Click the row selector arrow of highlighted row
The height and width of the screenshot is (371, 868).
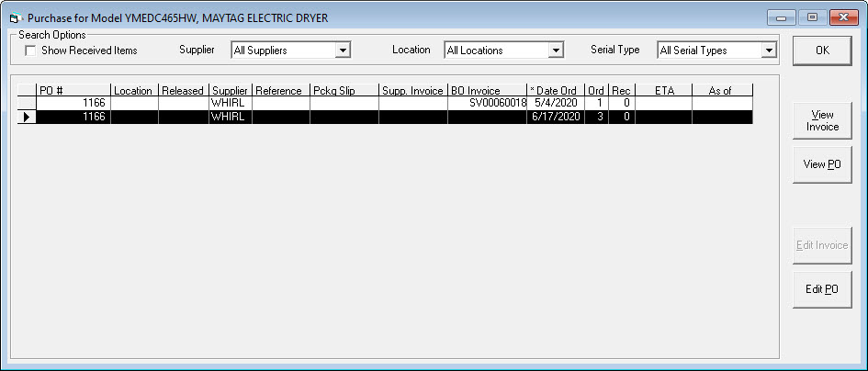click(27, 117)
